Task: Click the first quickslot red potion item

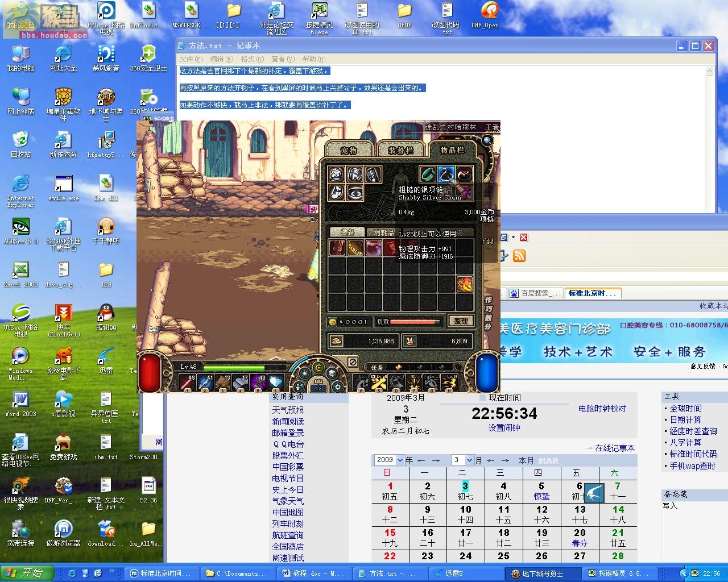Action: [x=188, y=383]
